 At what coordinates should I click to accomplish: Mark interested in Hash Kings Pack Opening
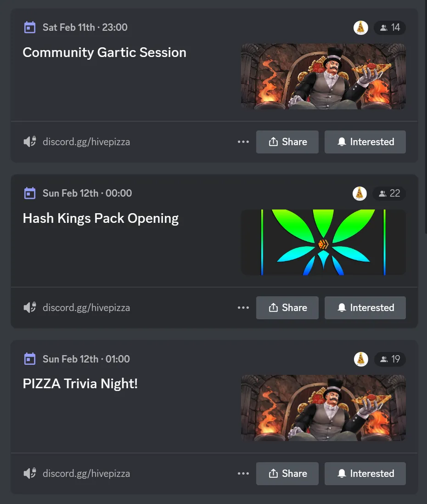(365, 308)
